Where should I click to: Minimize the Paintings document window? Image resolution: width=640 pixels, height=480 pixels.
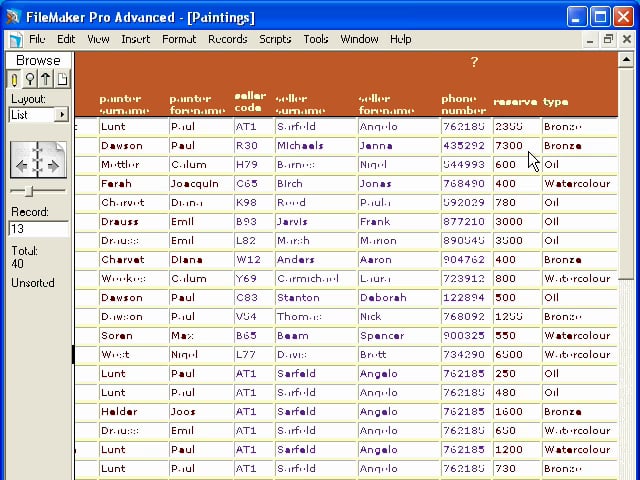[590, 40]
